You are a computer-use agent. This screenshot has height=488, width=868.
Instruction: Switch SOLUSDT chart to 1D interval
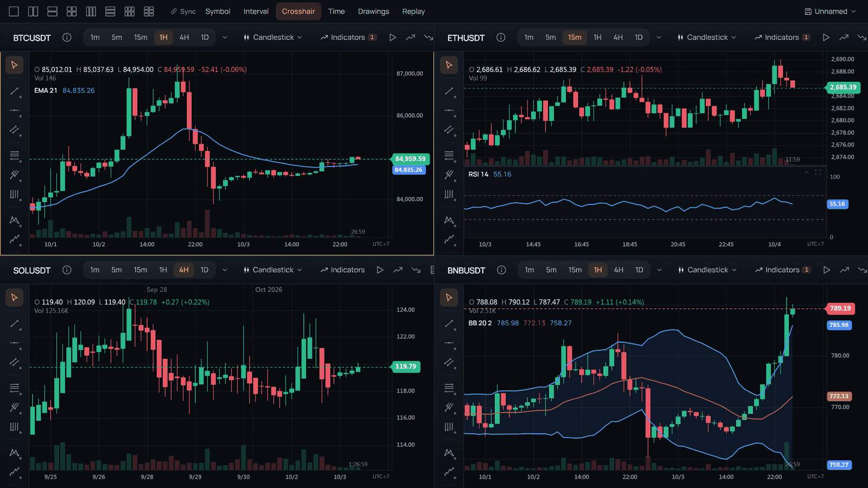click(x=205, y=270)
